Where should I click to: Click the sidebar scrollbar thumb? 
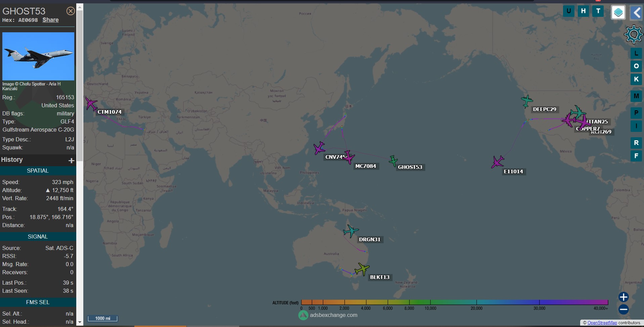pyautogui.click(x=80, y=86)
